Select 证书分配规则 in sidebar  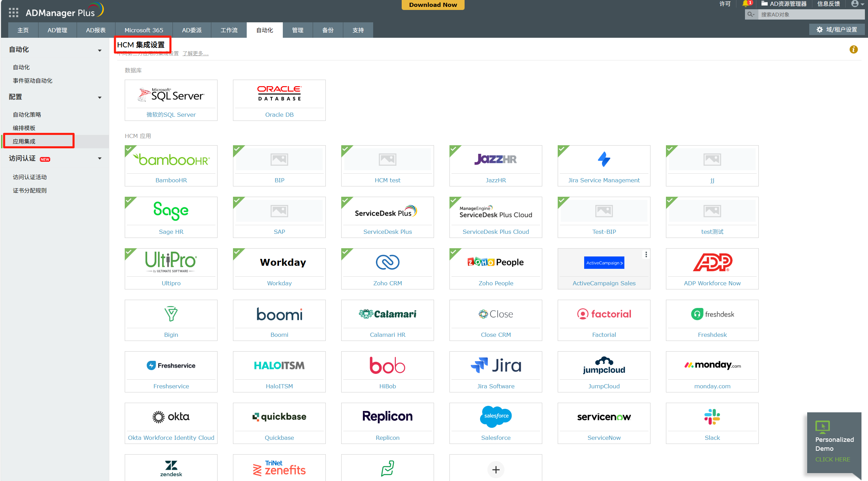coord(30,191)
